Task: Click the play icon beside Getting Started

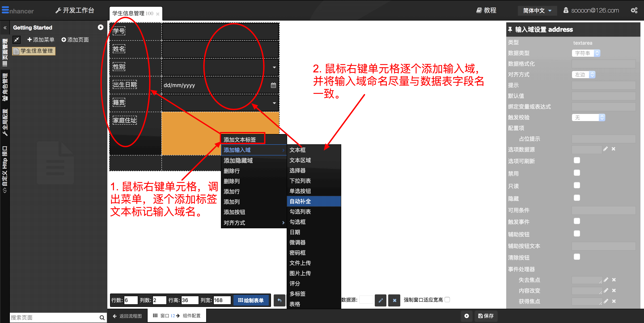Action: coord(100,27)
